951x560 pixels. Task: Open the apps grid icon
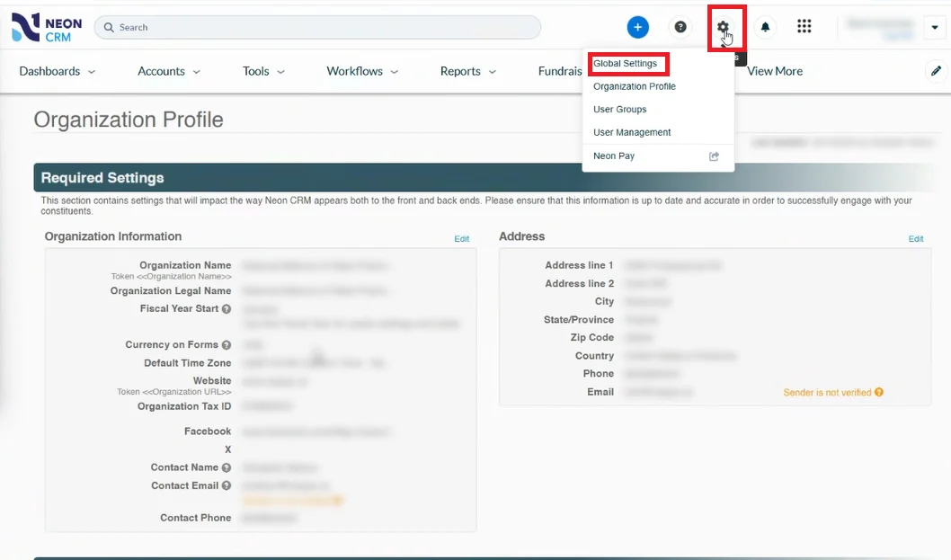click(x=804, y=27)
